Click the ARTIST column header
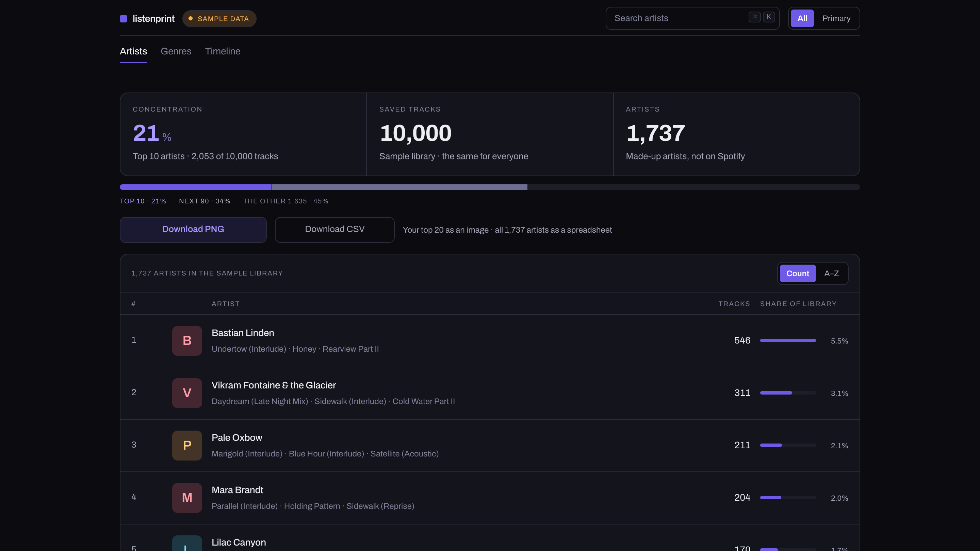Viewport: 980px width, 551px height. [226, 304]
